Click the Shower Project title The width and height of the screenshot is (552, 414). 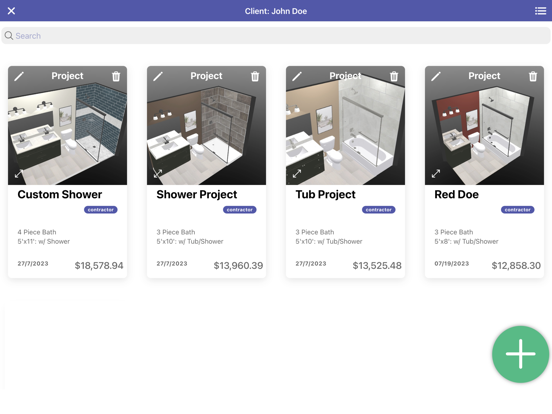pyautogui.click(x=197, y=194)
